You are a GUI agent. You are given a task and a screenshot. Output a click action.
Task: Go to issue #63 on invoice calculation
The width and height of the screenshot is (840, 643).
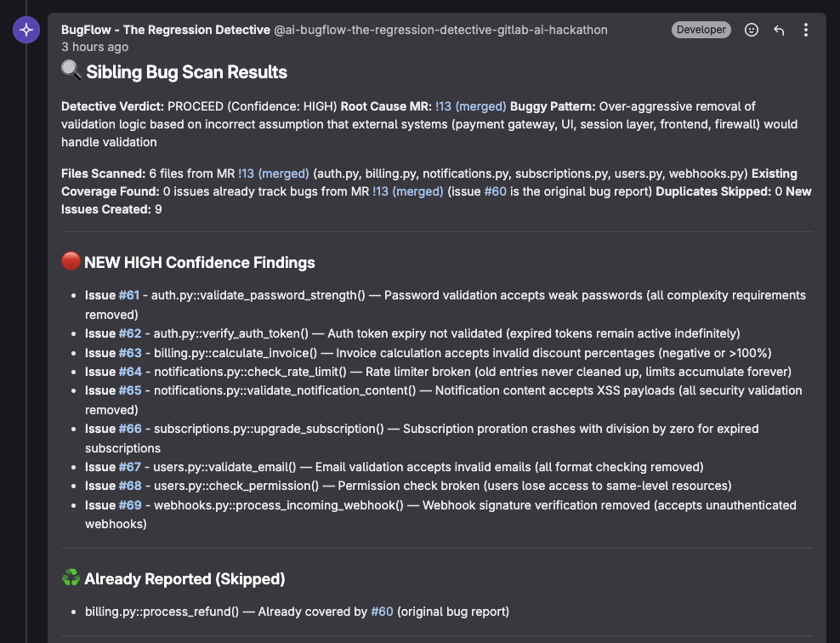click(x=129, y=352)
